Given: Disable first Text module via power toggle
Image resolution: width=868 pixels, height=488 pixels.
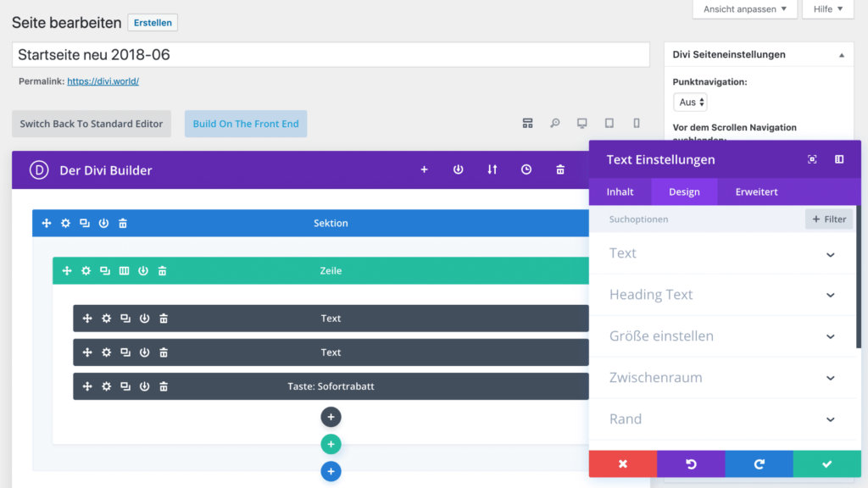Looking at the screenshot, I should tap(144, 319).
